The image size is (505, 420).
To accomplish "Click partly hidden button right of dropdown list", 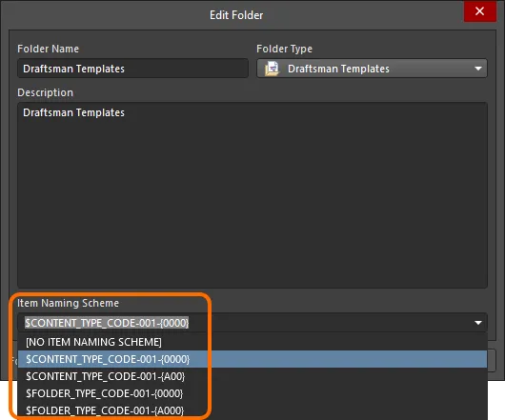I will click(x=492, y=360).
